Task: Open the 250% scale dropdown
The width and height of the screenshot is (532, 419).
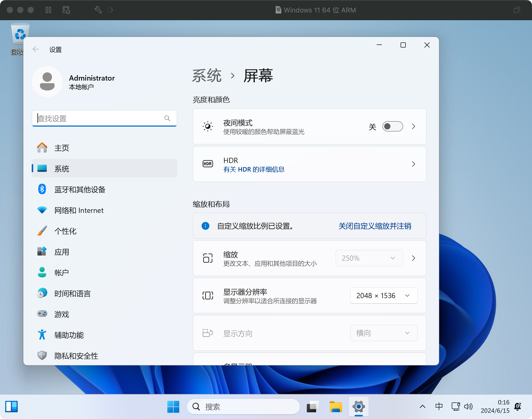Action: pyautogui.click(x=369, y=258)
